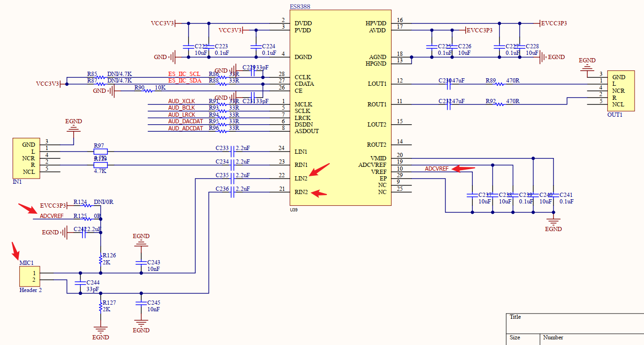Select the ROUT2 pin label
This screenshot has height=345, width=644.
[x=377, y=145]
